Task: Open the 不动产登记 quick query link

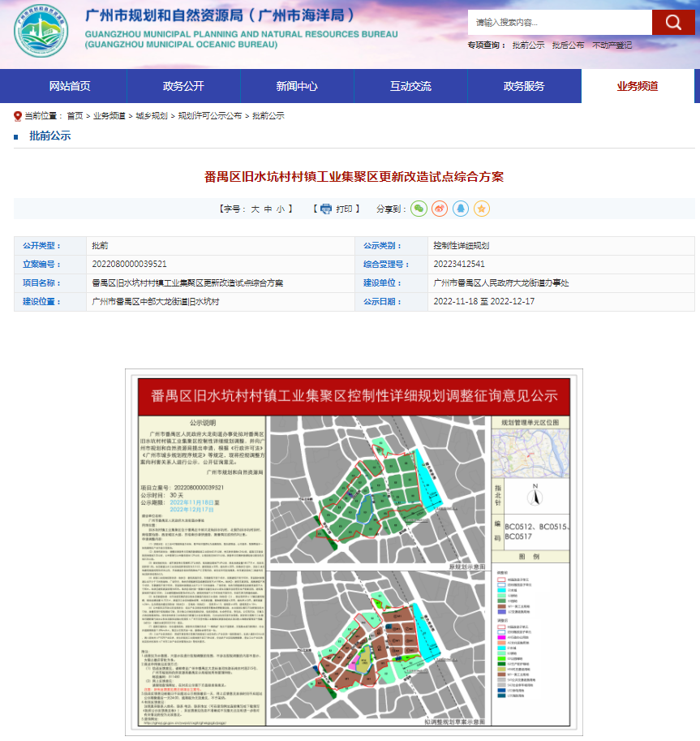Action: [x=612, y=47]
